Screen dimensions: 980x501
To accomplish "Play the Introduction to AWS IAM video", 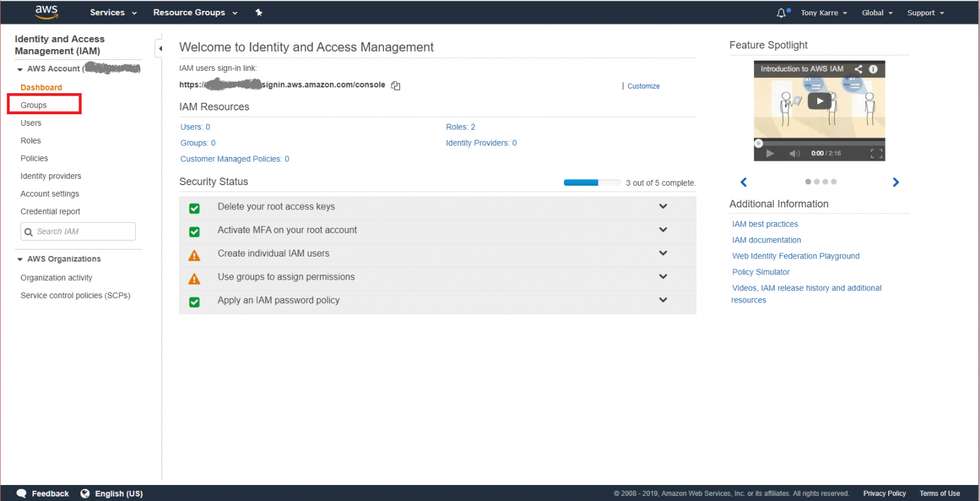I will (x=819, y=101).
